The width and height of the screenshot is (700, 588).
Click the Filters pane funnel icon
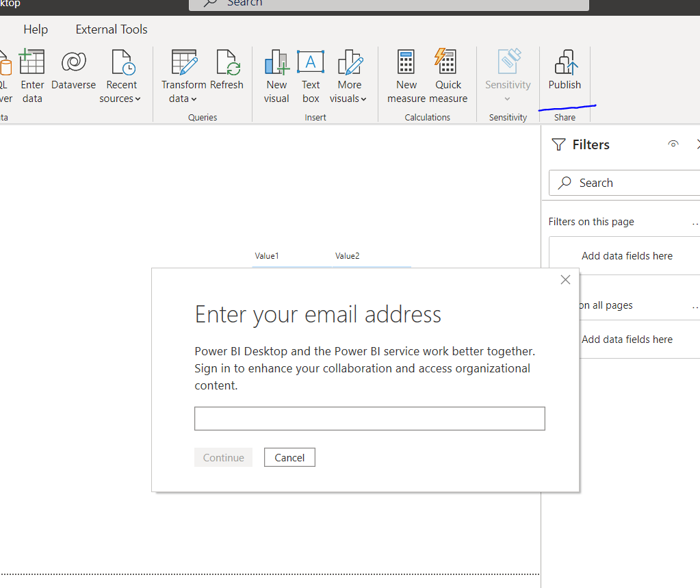pos(558,144)
